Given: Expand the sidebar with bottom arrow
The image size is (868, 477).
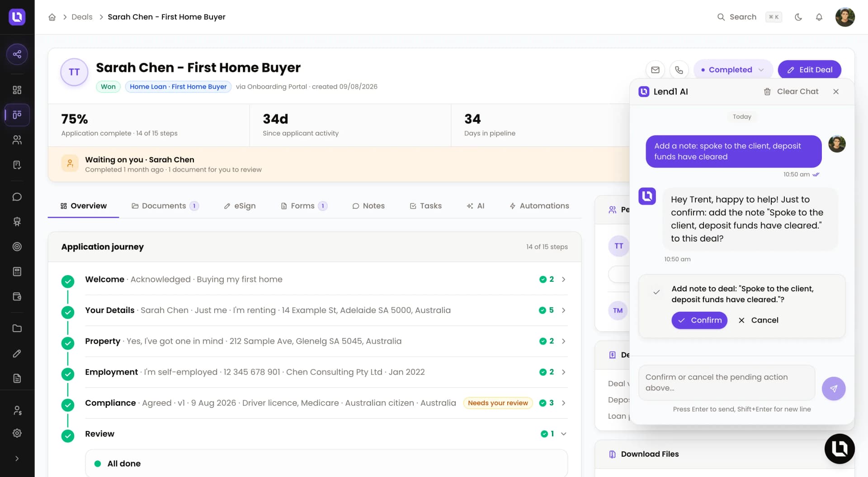Looking at the screenshot, I should 17,458.
